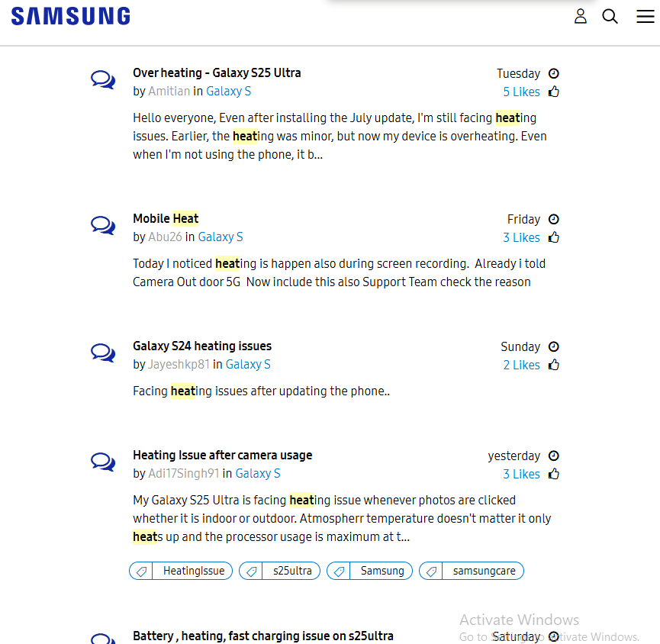
Task: Click the 'Tuesday' post date
Action: (x=518, y=74)
